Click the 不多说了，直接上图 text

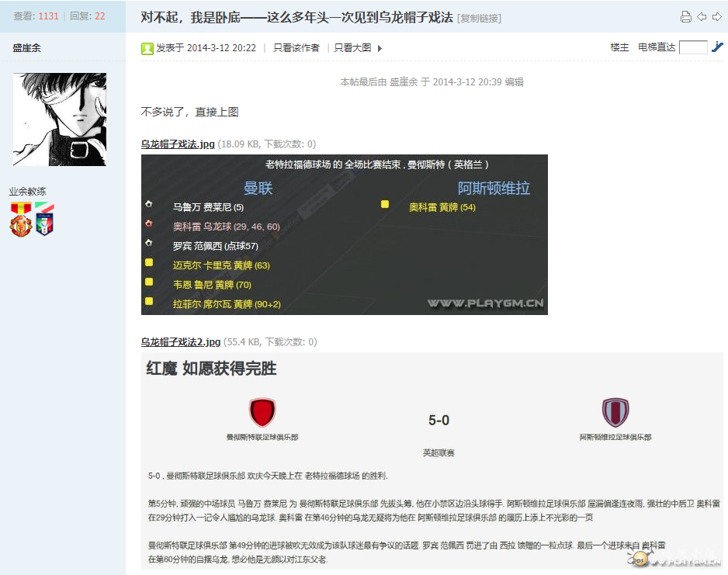[189, 112]
